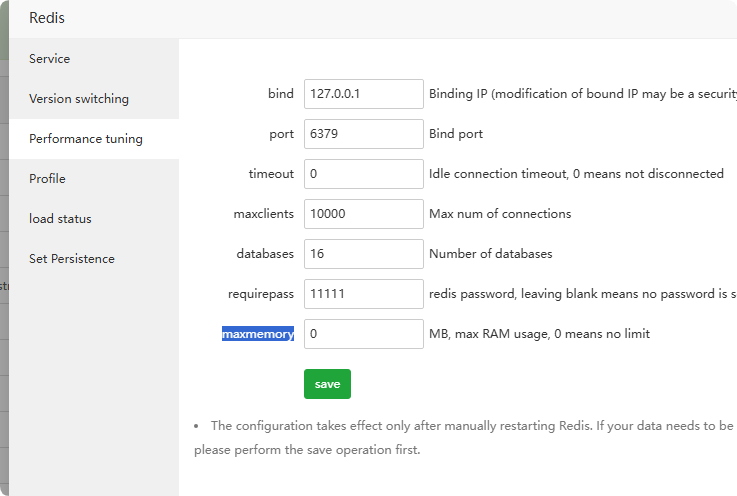Image resolution: width=737 pixels, height=496 pixels.
Task: Focus the maxclients input field
Action: click(x=364, y=214)
